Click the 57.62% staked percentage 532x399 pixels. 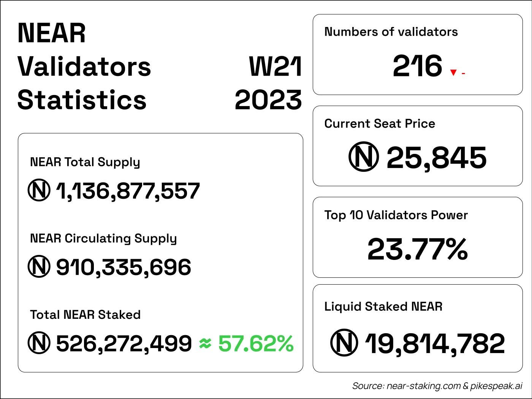[x=256, y=343]
